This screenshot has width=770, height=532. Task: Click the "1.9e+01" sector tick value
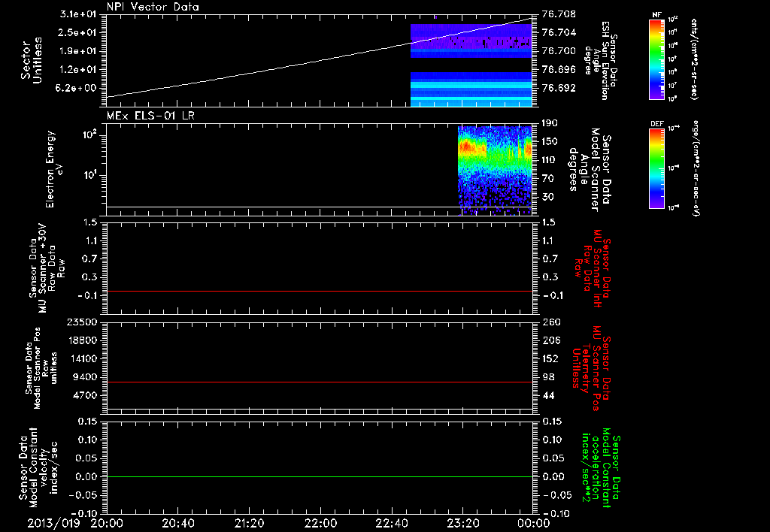point(78,51)
